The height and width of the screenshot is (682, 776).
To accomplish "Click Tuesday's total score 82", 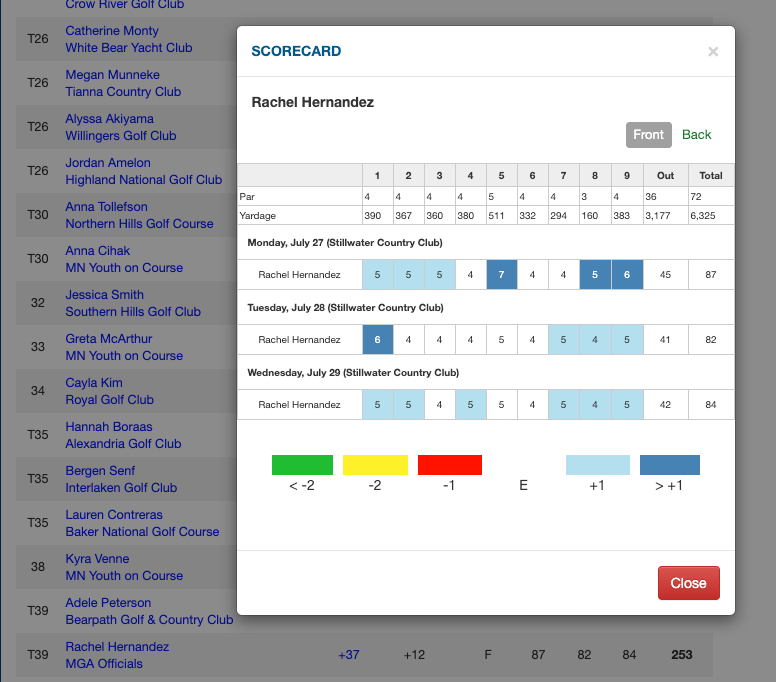I will (711, 340).
